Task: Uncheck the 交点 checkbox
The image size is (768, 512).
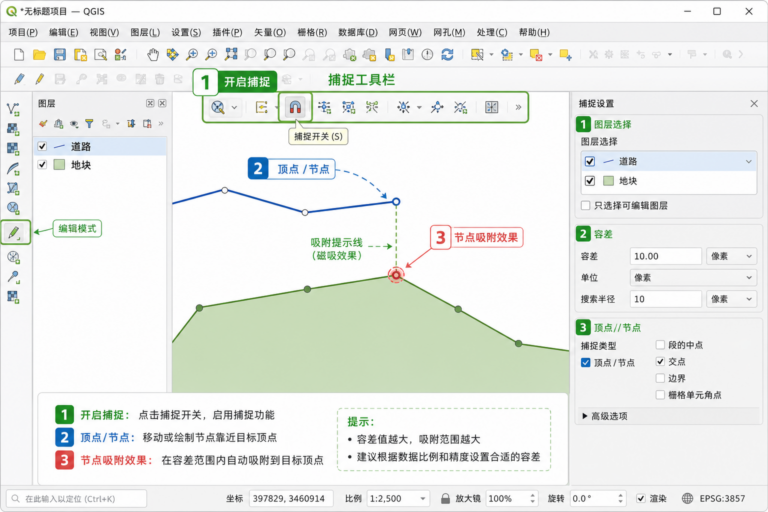Action: point(660,362)
